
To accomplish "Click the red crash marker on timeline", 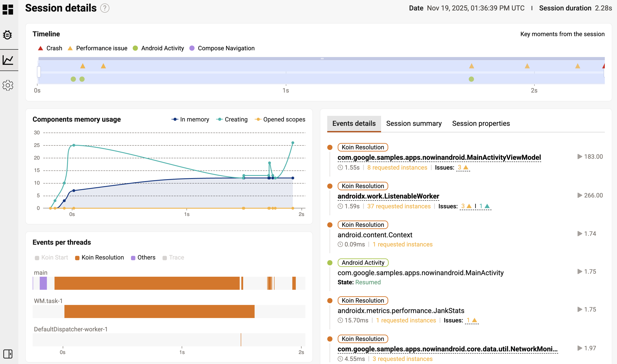I will [x=604, y=66].
